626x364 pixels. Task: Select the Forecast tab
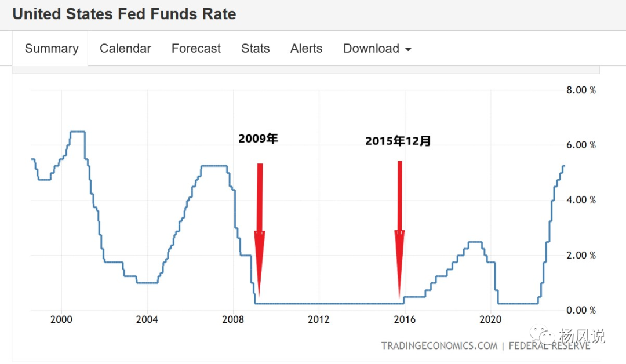point(196,49)
